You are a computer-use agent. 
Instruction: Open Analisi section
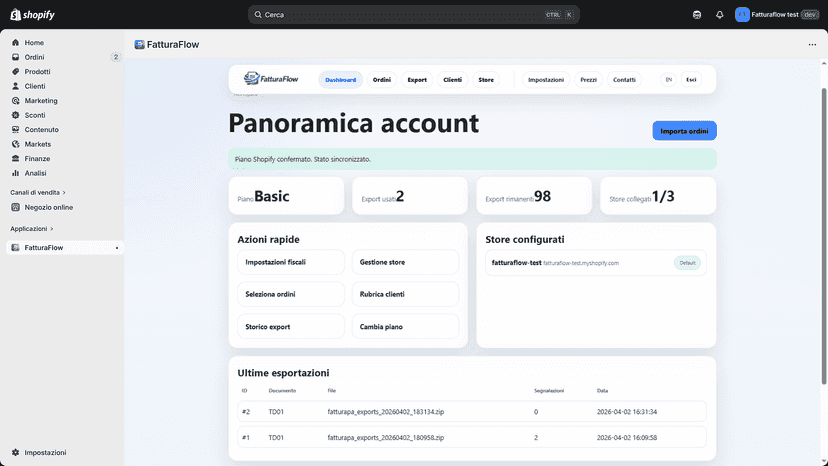(35, 173)
